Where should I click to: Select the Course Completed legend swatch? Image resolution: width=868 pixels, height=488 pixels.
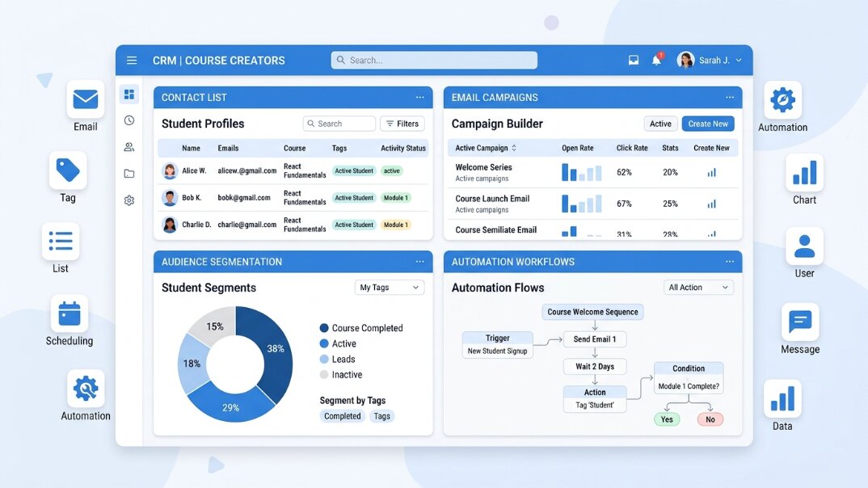pyautogui.click(x=324, y=328)
